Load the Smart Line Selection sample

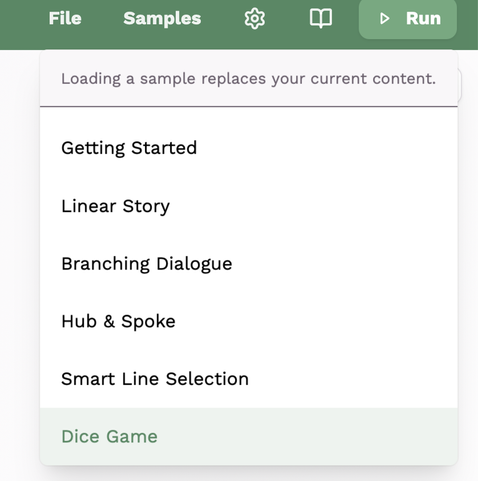249,379
